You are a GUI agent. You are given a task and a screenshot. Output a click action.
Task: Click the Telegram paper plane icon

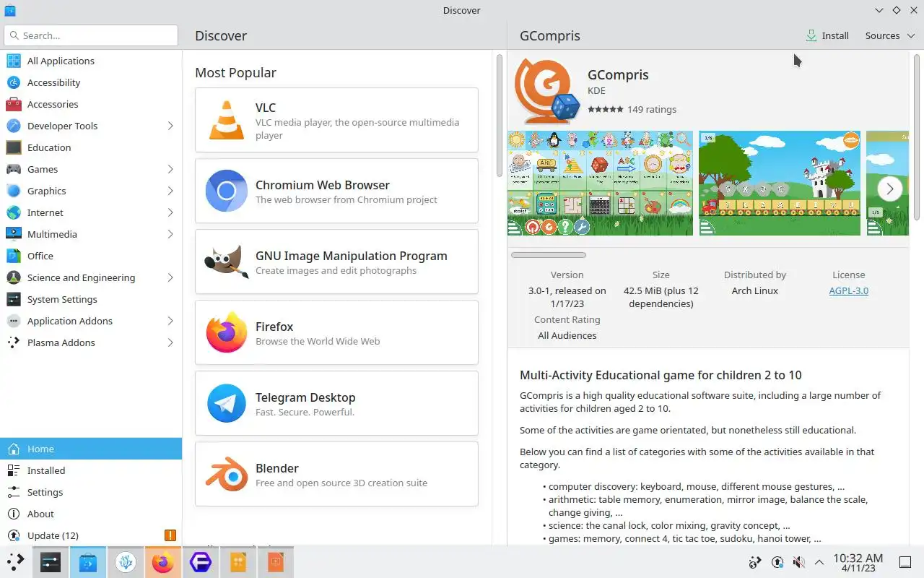(x=227, y=403)
